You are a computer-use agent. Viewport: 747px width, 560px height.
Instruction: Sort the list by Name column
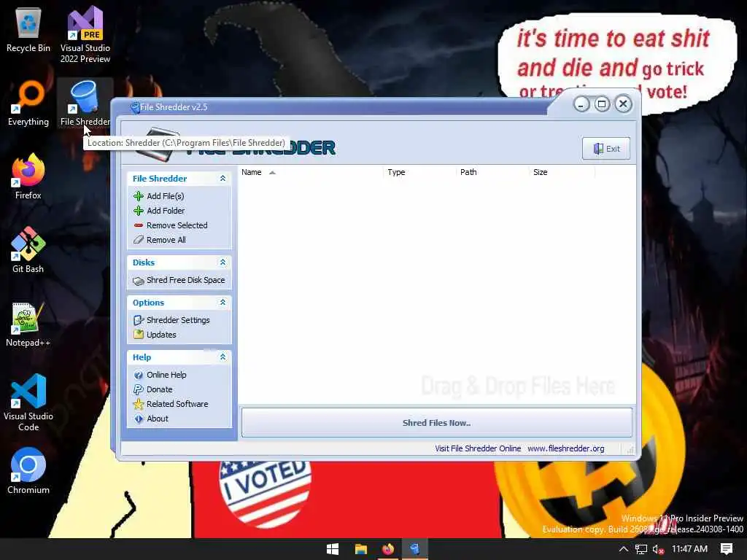point(311,172)
